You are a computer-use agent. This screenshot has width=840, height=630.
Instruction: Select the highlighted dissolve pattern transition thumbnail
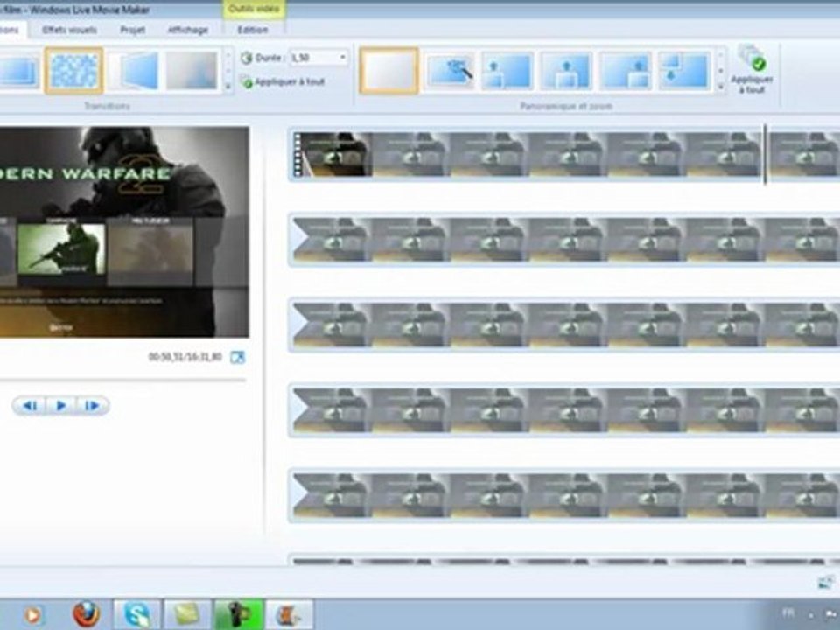(x=73, y=70)
